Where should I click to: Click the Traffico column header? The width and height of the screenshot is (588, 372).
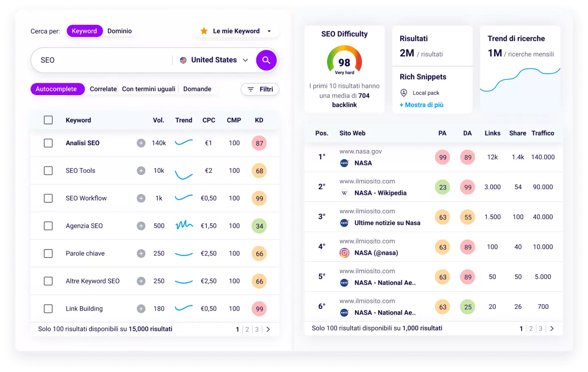tap(543, 133)
